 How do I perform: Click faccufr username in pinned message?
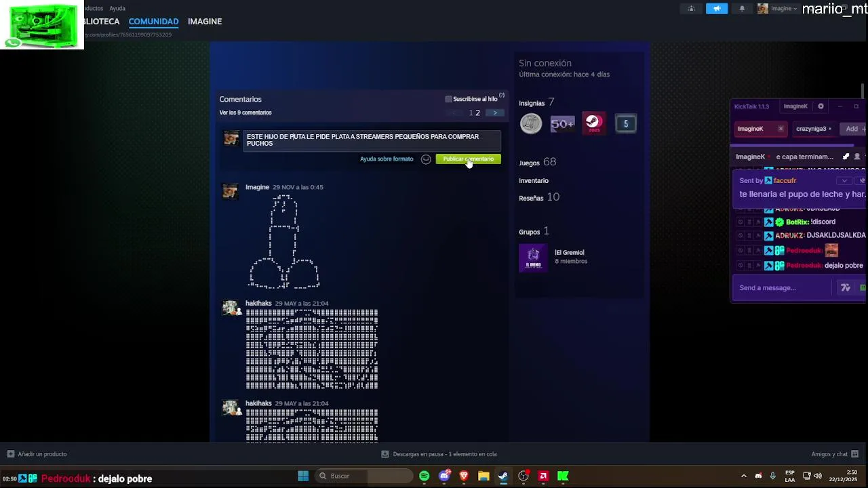[x=785, y=181]
